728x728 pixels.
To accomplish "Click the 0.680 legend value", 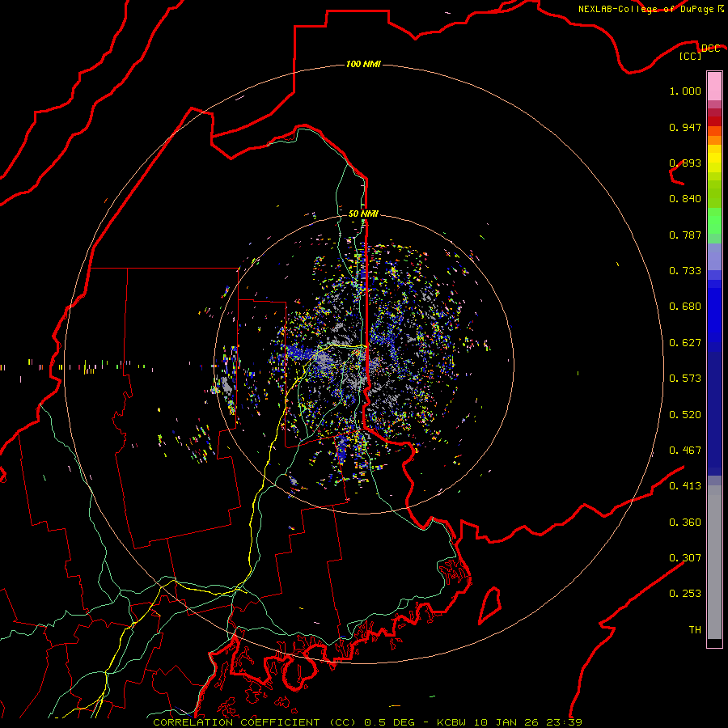I will pos(685,307).
